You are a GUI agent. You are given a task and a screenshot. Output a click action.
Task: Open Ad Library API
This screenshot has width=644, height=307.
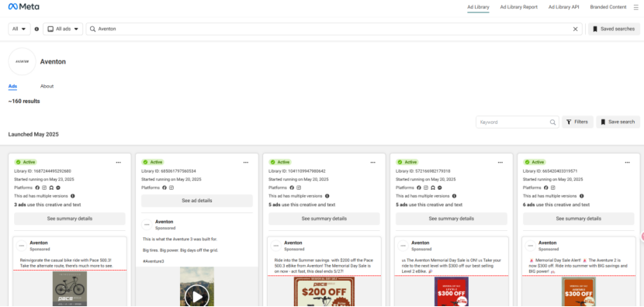(563, 7)
